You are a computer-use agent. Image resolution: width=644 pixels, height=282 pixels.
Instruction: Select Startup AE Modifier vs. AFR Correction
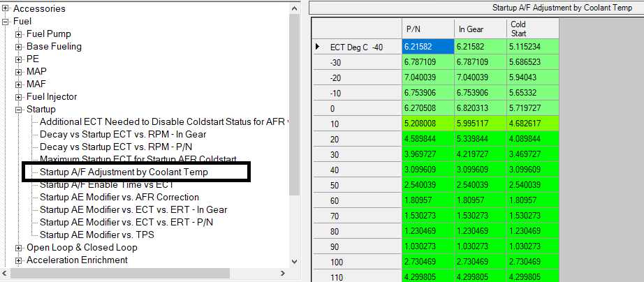click(119, 198)
